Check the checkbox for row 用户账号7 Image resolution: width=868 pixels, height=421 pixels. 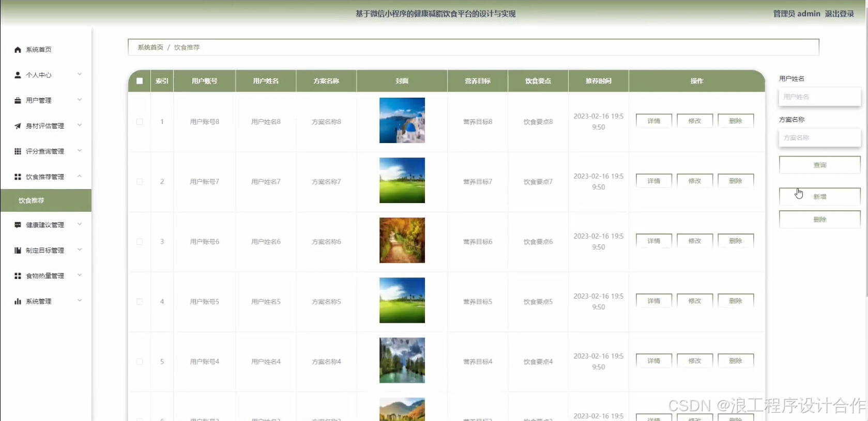pyautogui.click(x=140, y=182)
